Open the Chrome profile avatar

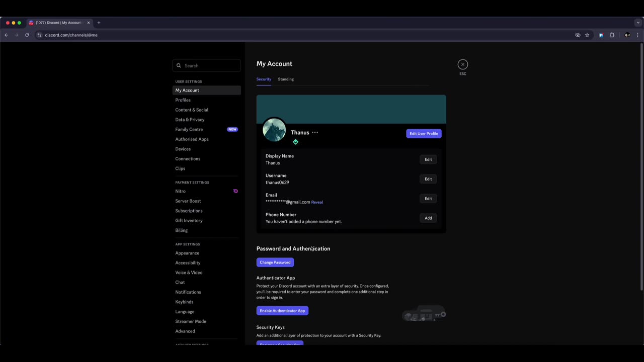627,35
